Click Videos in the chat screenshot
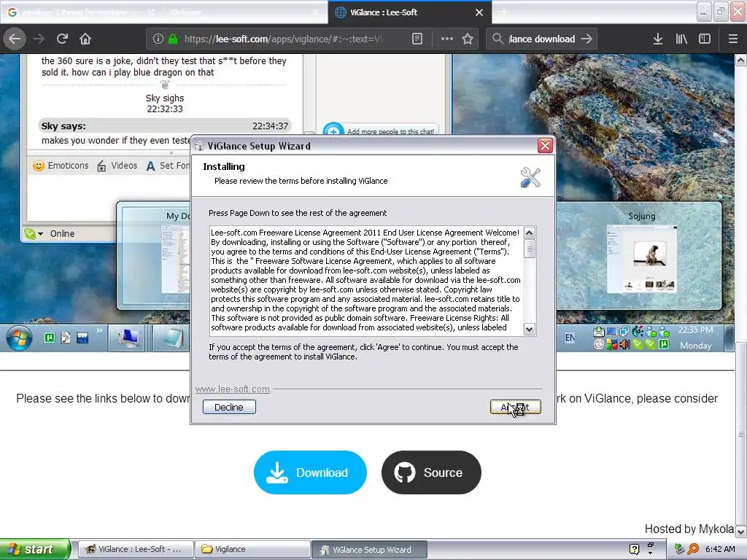 117,166
